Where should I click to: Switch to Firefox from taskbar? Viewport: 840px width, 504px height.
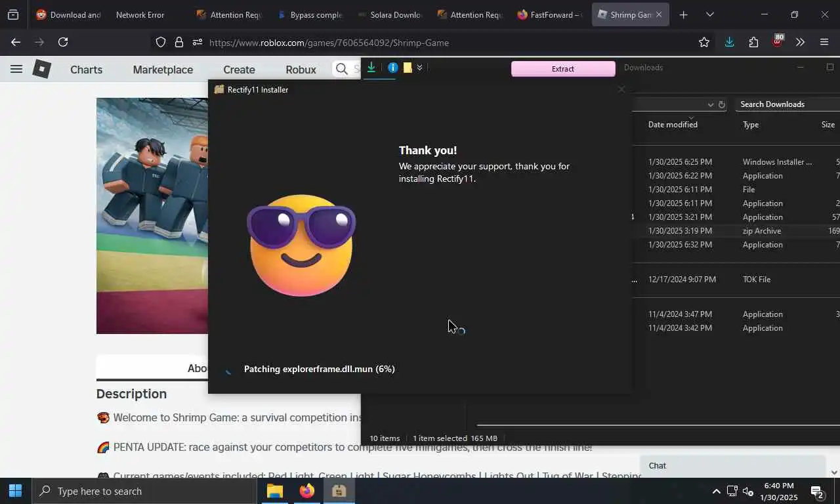[x=306, y=491]
